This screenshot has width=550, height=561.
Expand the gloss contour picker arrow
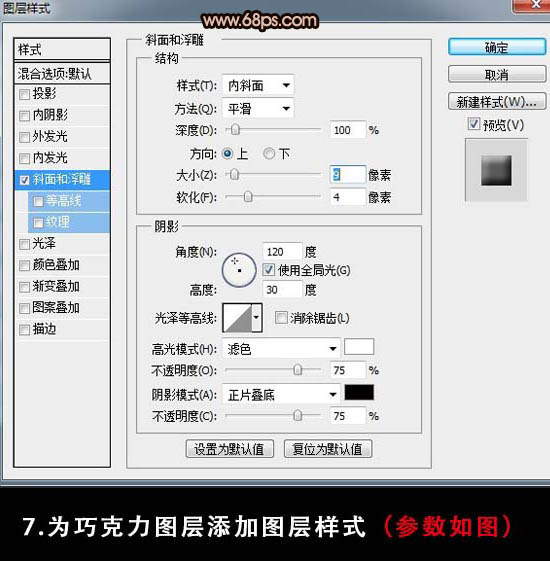point(257,318)
